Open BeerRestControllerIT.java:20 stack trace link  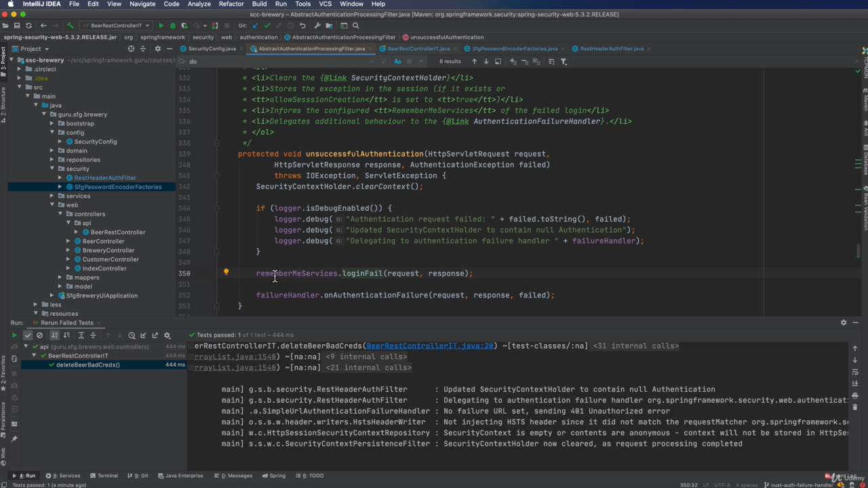(430, 346)
